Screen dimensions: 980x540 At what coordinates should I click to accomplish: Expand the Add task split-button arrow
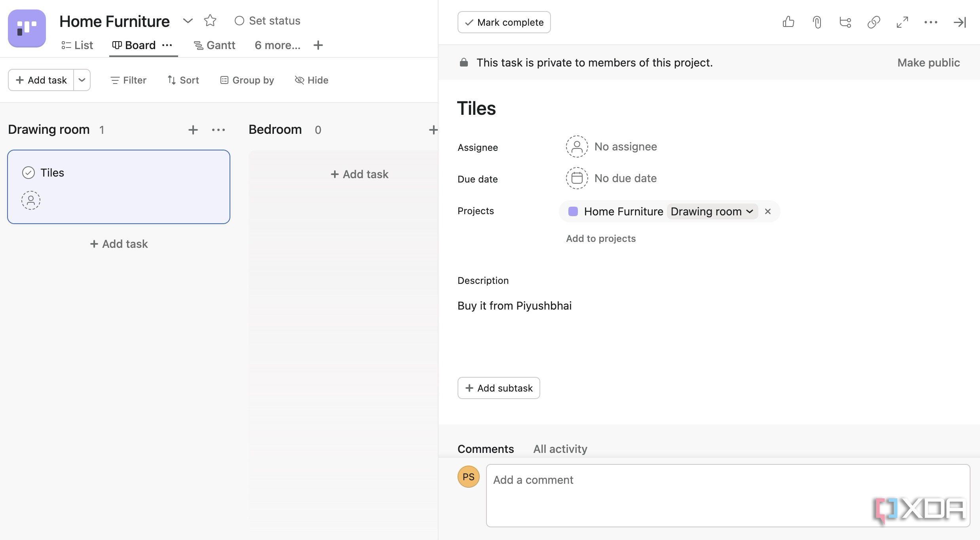82,80
